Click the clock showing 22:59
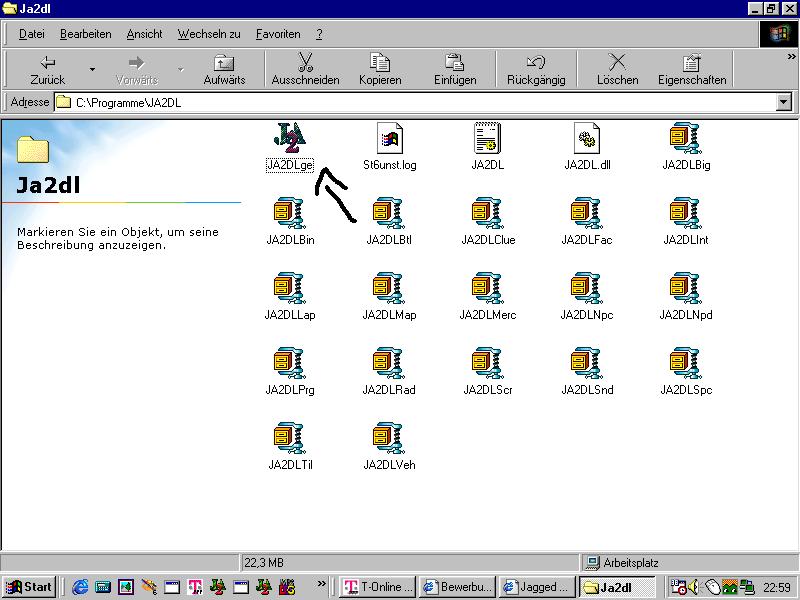The image size is (800, 600). click(x=777, y=588)
